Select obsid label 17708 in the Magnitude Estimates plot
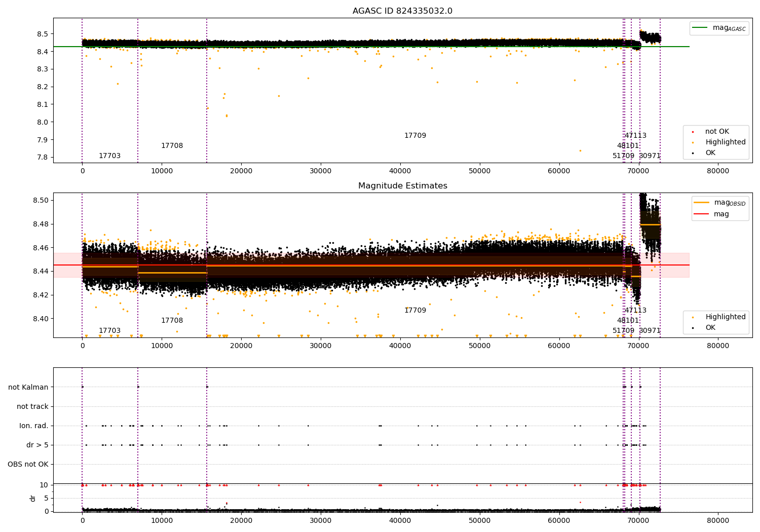This screenshot has height=532, width=760. (172, 321)
